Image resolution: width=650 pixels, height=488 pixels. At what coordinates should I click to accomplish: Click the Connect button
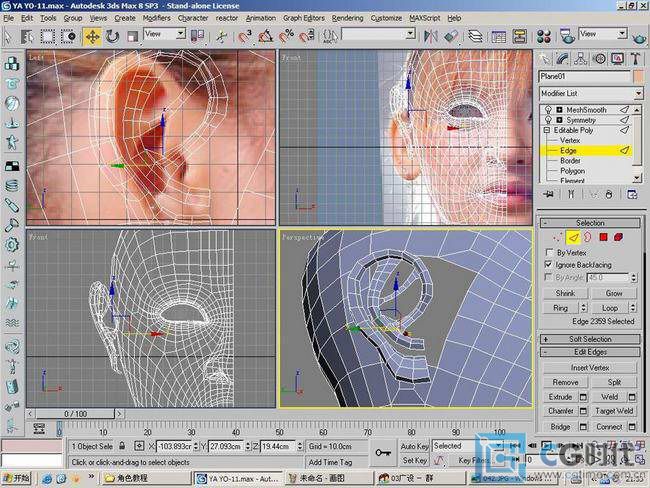click(609, 426)
